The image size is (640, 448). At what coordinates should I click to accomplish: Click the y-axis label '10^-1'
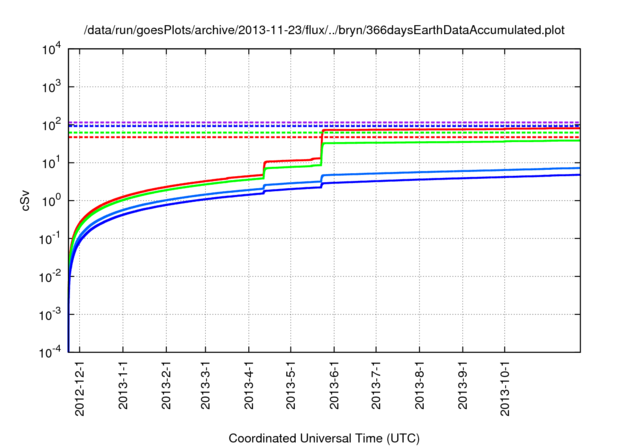point(51,239)
